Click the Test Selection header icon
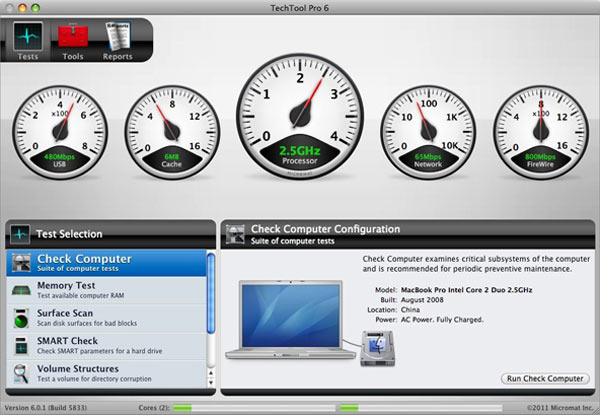The height and width of the screenshot is (415, 600). (20, 234)
